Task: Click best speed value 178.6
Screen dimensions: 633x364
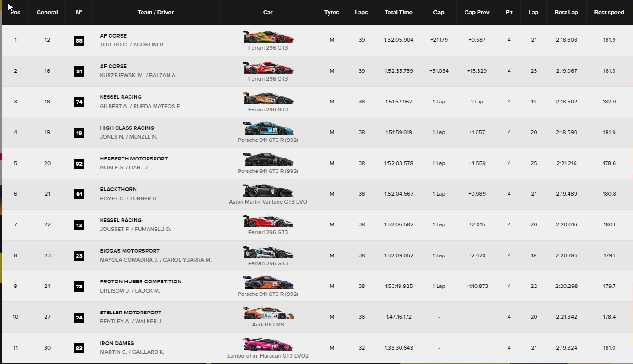Action: (x=609, y=163)
